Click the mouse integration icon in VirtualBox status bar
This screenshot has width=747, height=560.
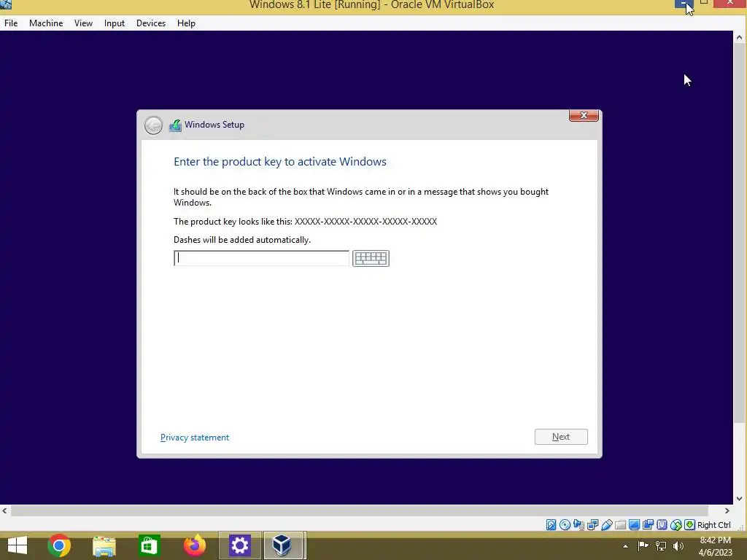676,525
